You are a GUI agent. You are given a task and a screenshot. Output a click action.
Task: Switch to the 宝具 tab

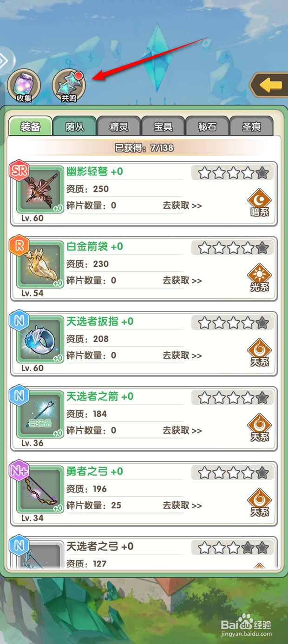coord(163,126)
